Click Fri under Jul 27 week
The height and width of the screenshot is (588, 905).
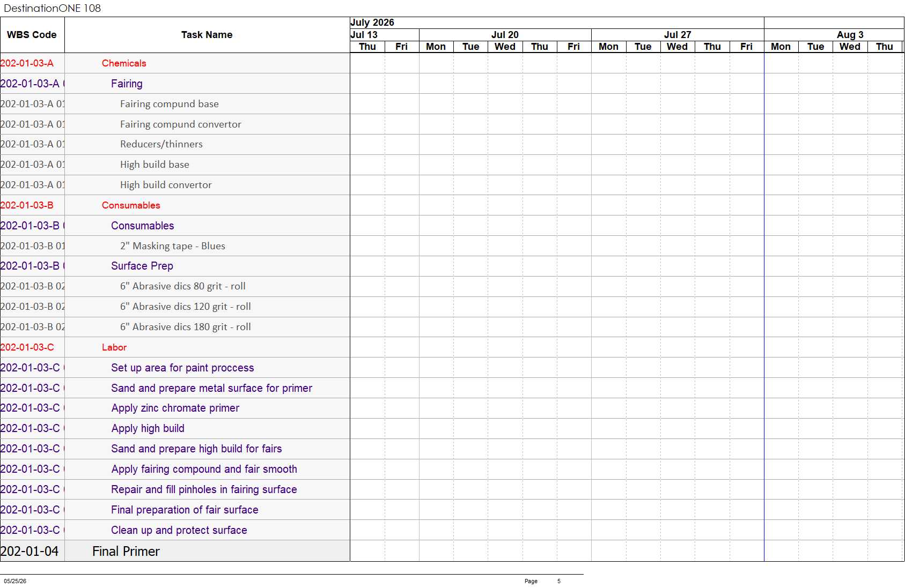pyautogui.click(x=747, y=47)
